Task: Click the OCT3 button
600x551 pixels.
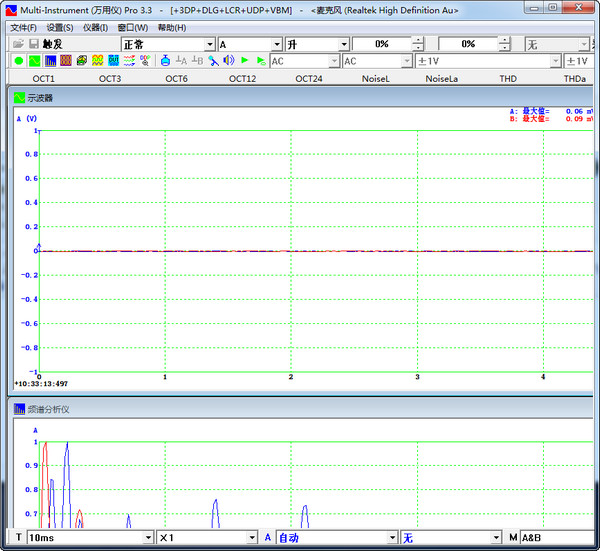Action: pos(110,78)
